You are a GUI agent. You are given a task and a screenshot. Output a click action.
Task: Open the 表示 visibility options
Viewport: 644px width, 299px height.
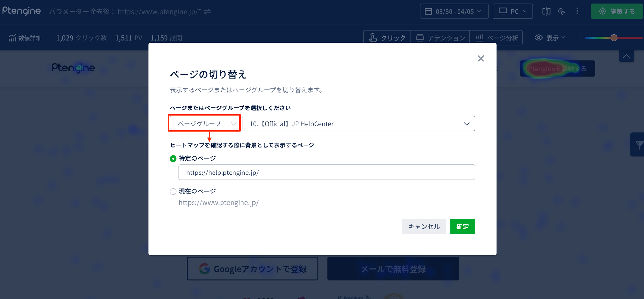[550, 38]
